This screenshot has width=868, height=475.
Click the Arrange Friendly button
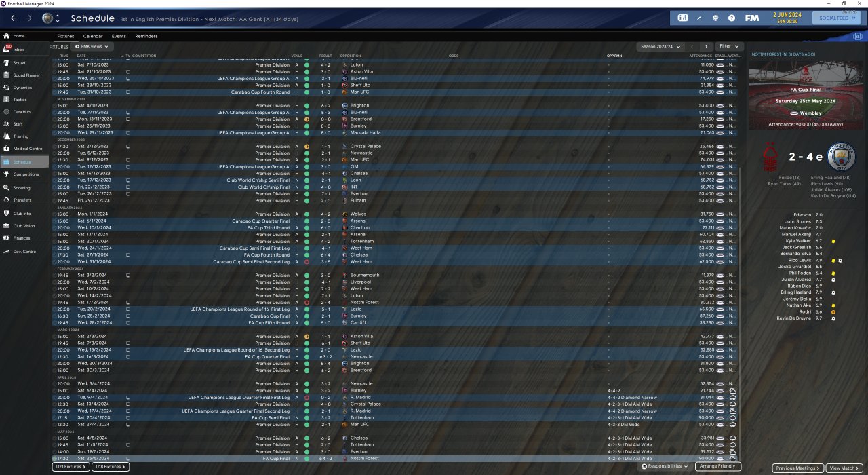718,467
